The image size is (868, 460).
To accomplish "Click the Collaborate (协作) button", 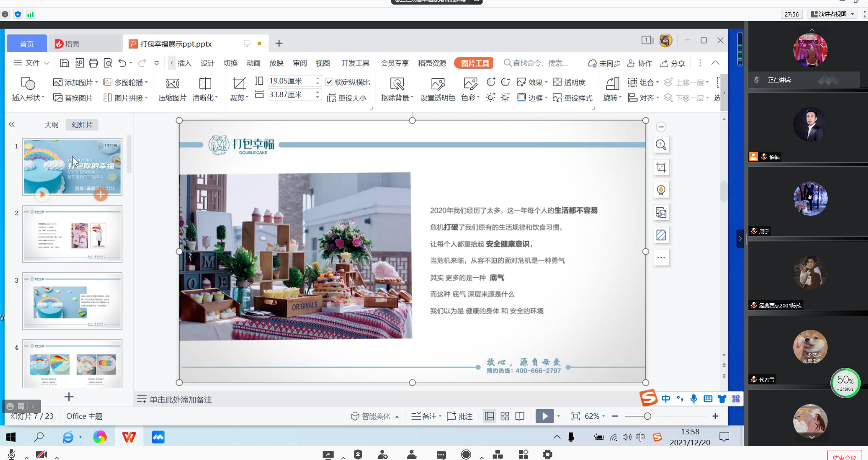I will [640, 63].
